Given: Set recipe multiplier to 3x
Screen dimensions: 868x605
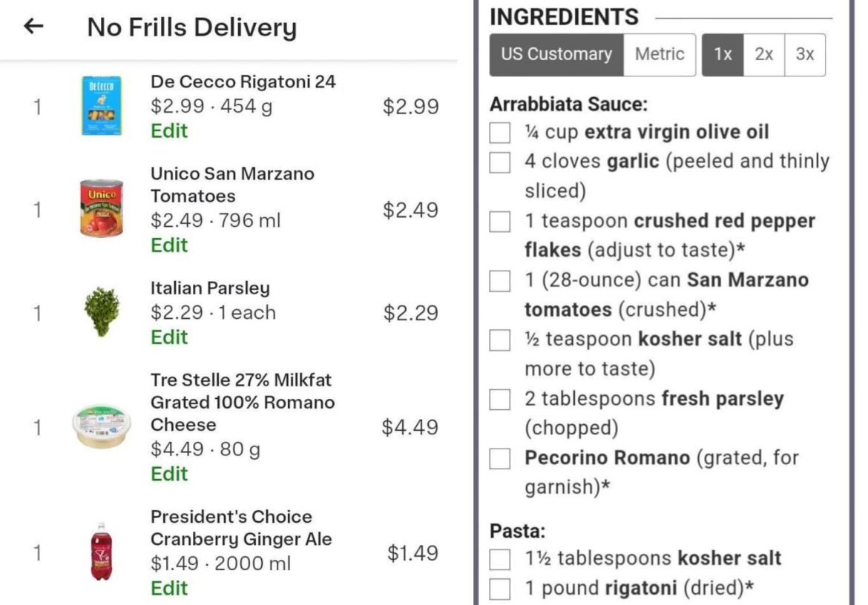Looking at the screenshot, I should click(x=805, y=54).
